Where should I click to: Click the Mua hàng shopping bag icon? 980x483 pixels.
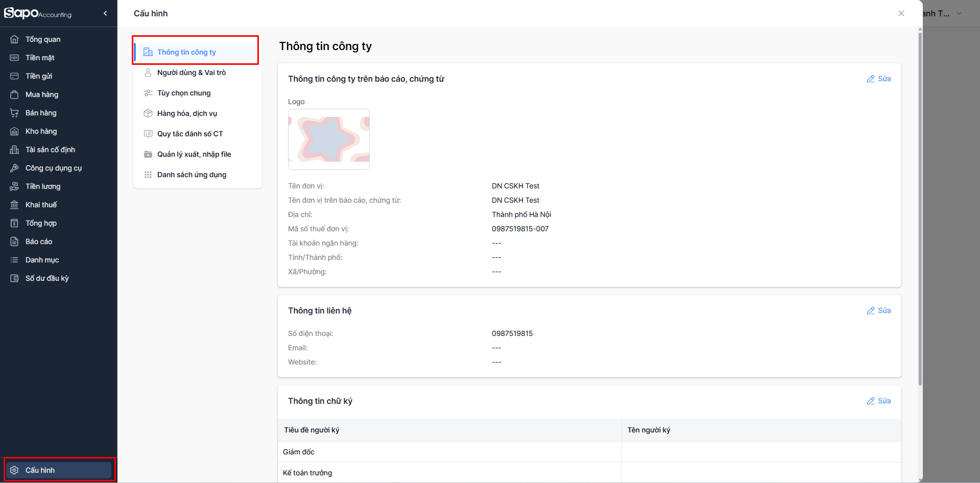14,94
